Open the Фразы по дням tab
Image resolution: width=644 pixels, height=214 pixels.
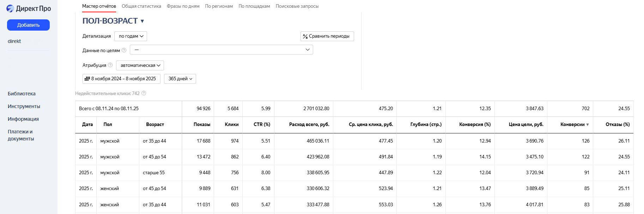(x=183, y=6)
